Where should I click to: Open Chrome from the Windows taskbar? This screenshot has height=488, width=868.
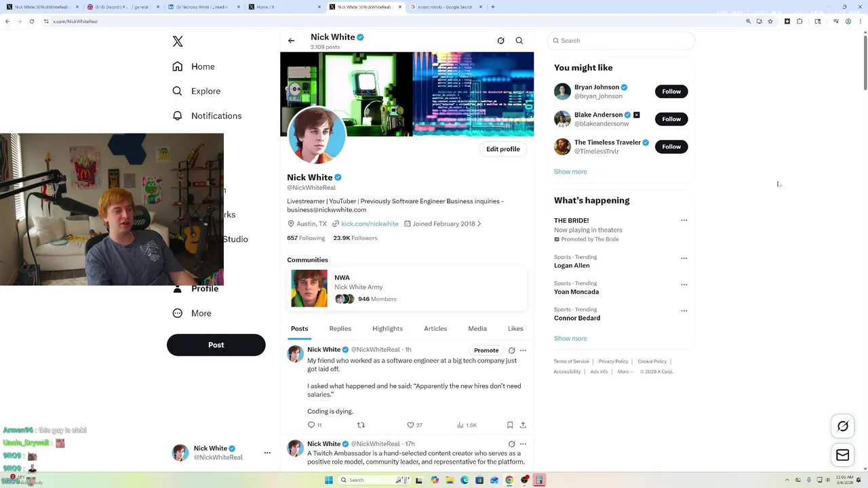point(509,480)
